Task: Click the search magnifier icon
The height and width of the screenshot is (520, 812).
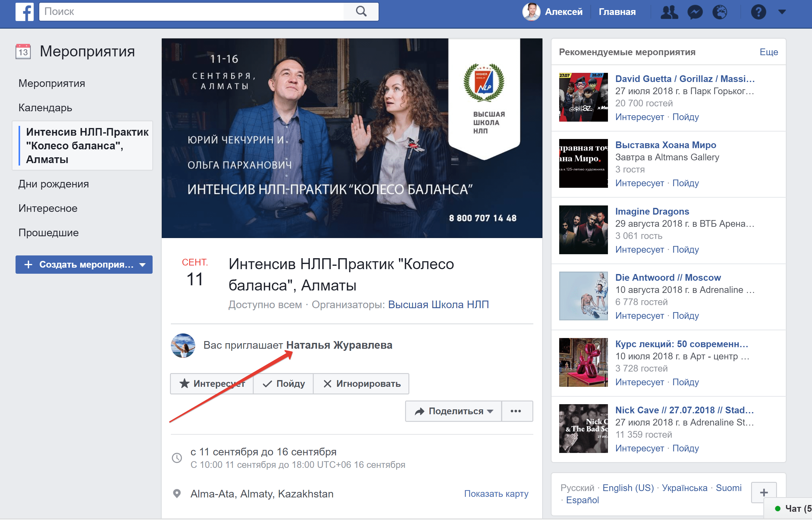Action: tap(361, 12)
